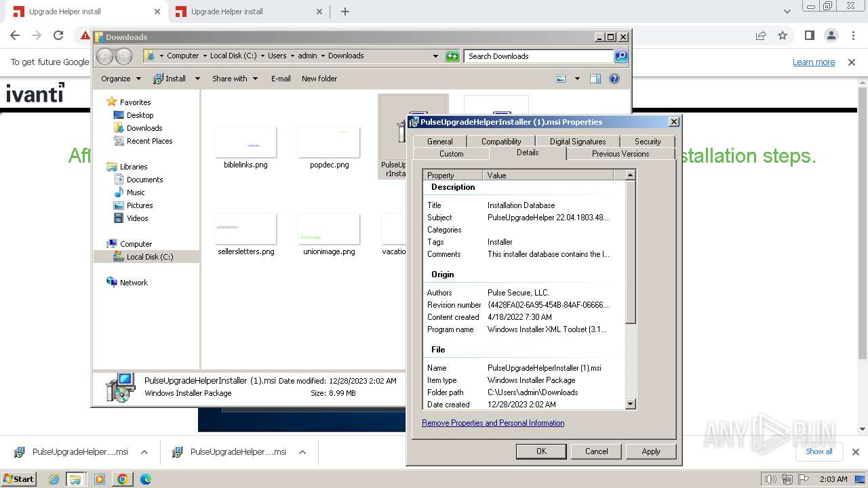Select popdec.png thumbnail

329,142
